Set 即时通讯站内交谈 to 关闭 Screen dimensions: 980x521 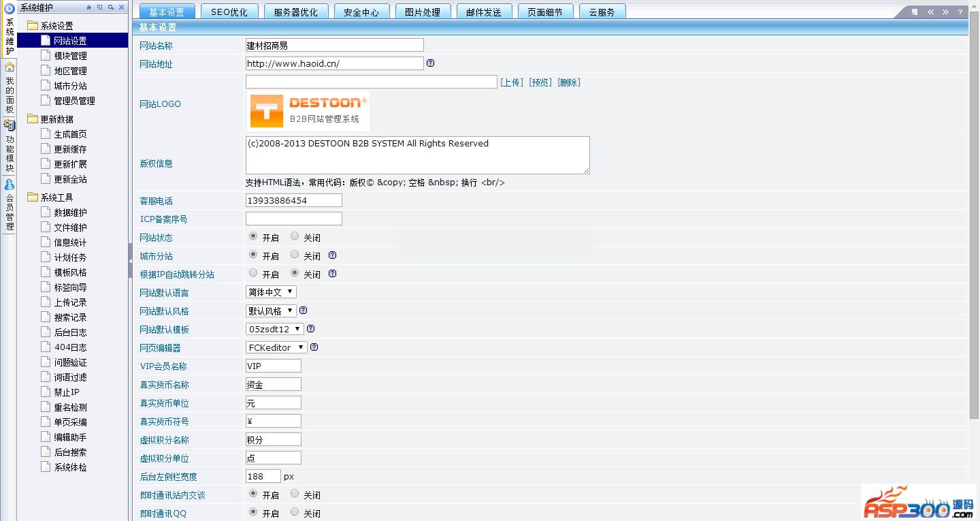[x=295, y=494]
